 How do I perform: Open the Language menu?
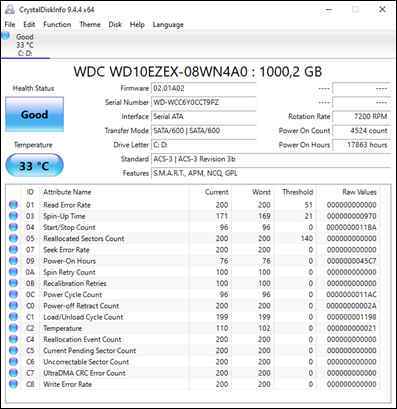tap(168, 24)
